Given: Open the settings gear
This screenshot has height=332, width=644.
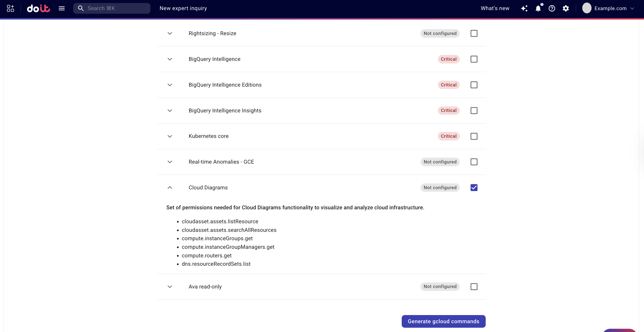Looking at the screenshot, I should [x=566, y=8].
